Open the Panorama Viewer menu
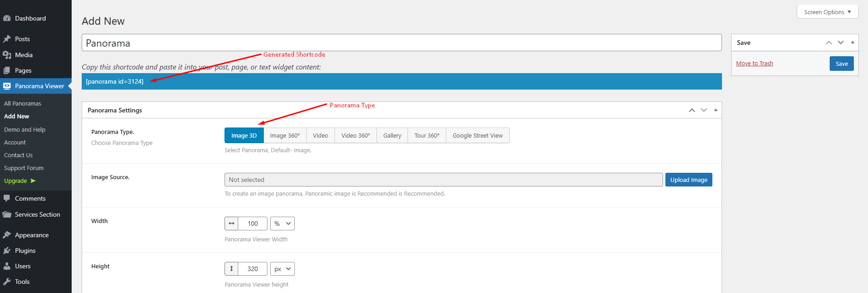Screen dimensions: 868x293 [36, 86]
